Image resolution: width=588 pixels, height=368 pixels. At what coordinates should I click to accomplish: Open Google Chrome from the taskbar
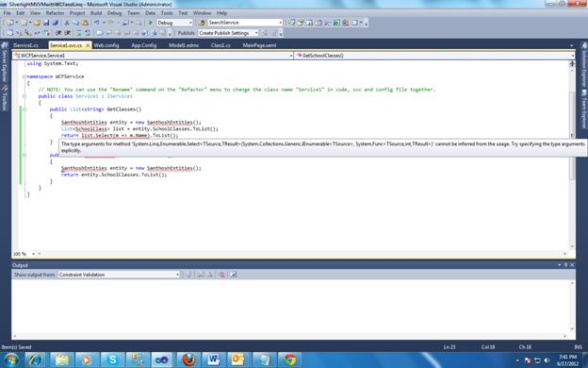pyautogui.click(x=290, y=360)
